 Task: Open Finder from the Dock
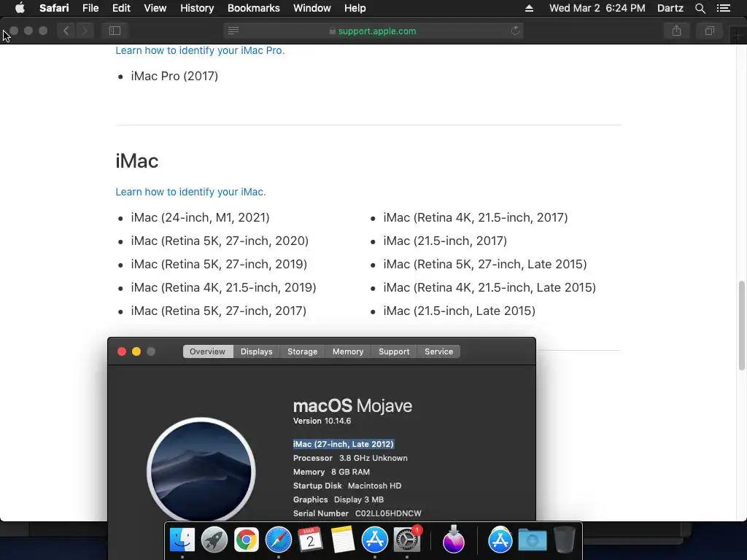click(182, 540)
